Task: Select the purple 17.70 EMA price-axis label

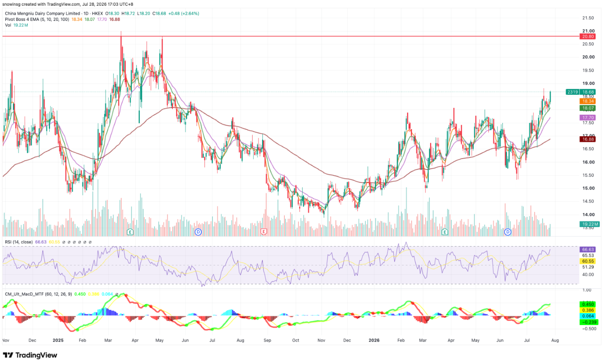Action: [x=588, y=118]
